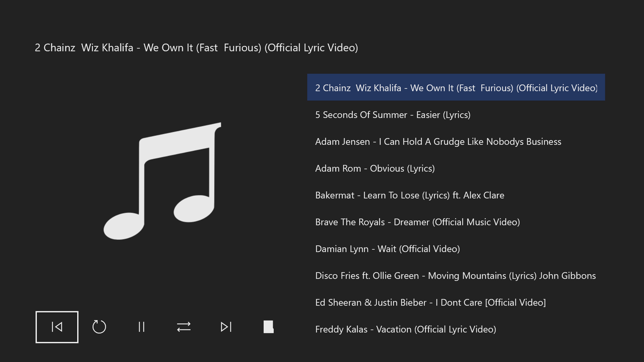Stop playback of the current song

(268, 327)
